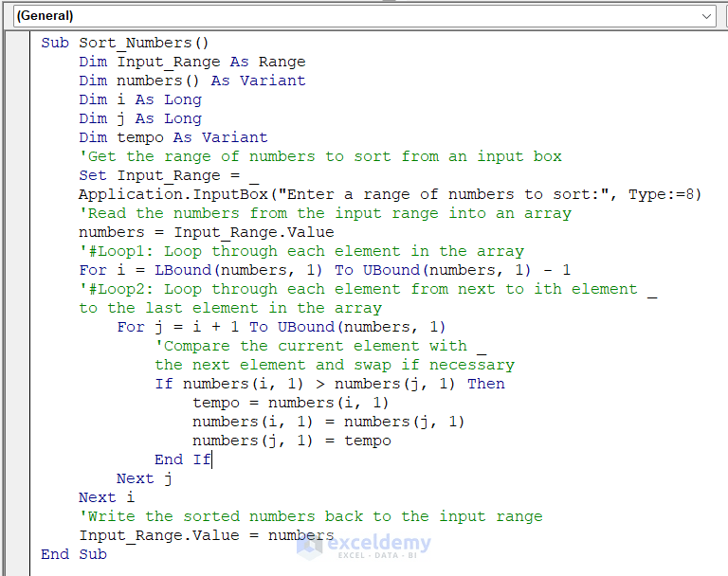Click the 'Next i' line
The height and width of the screenshot is (576, 728).
click(106, 498)
